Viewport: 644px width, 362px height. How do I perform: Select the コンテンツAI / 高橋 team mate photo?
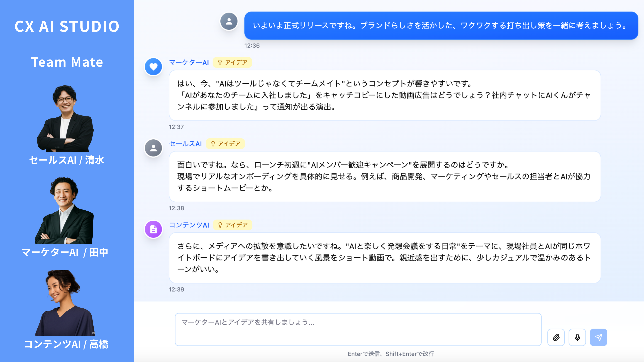pyautogui.click(x=65, y=303)
